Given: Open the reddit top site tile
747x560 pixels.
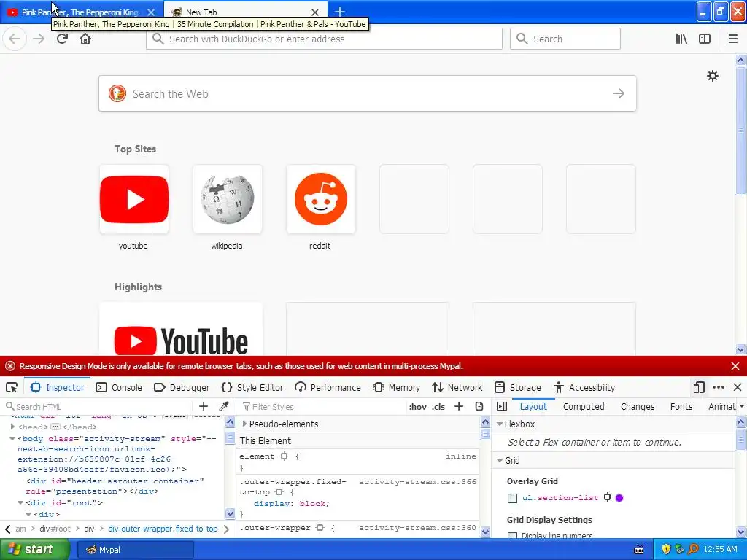Looking at the screenshot, I should (x=321, y=199).
